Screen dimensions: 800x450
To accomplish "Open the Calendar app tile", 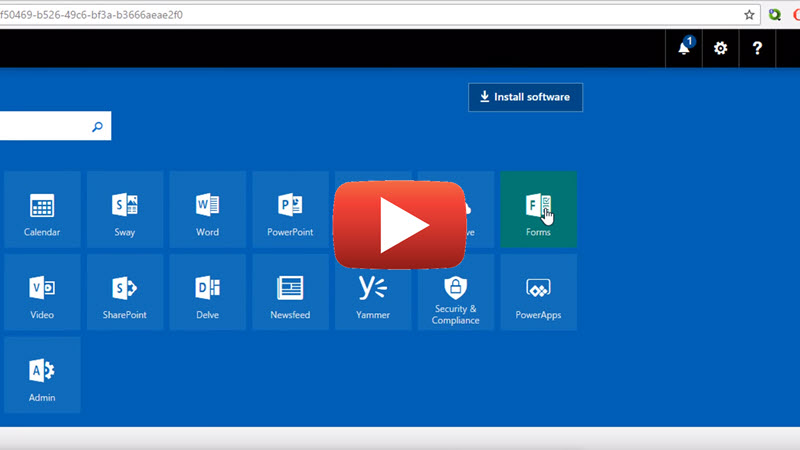I will tap(42, 210).
